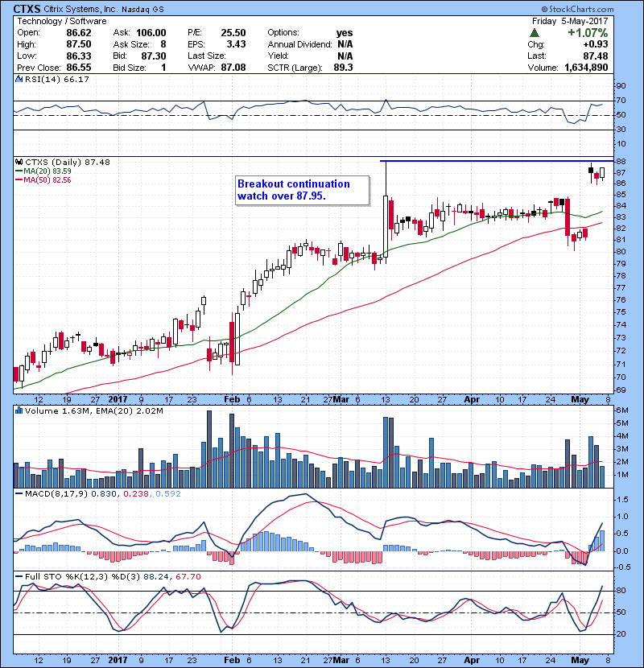The width and height of the screenshot is (644, 668).
Task: Select the Chg value +0.93
Action: 596,44
